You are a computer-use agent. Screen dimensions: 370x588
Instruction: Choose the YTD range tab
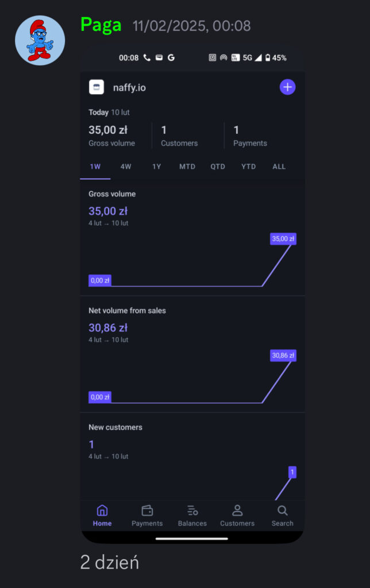pyautogui.click(x=248, y=167)
